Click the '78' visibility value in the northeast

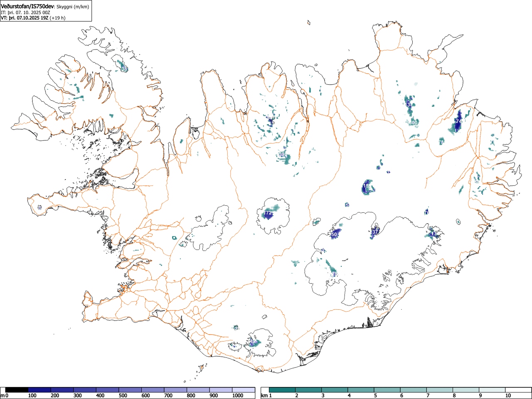(441, 142)
